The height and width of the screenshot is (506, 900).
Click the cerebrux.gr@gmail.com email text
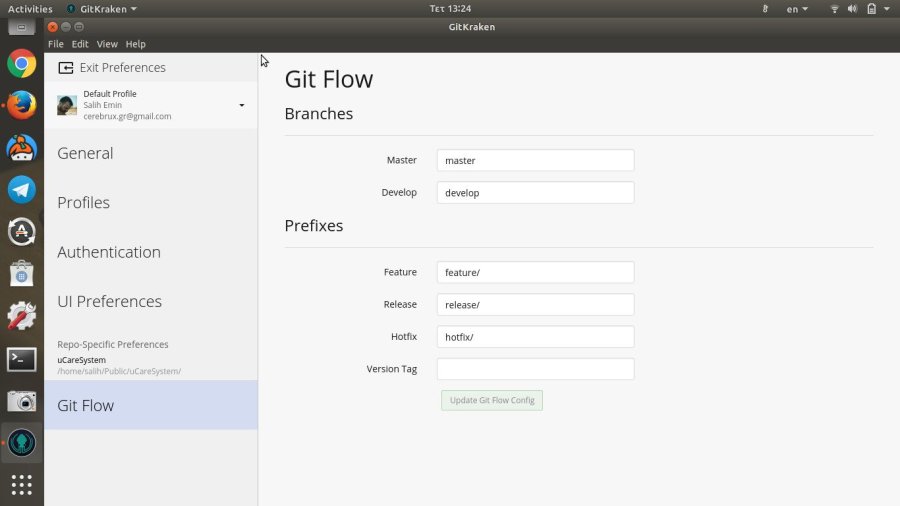127,116
